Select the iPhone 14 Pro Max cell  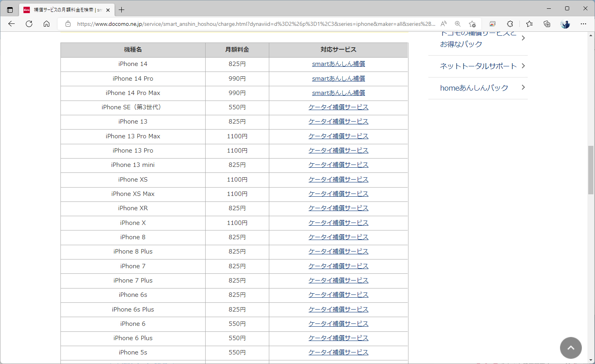point(133,93)
